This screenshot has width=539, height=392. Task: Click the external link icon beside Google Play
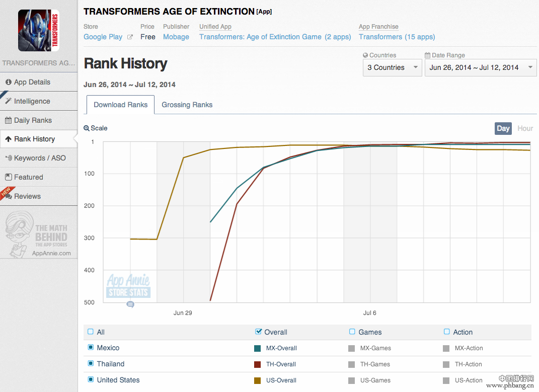pos(130,37)
